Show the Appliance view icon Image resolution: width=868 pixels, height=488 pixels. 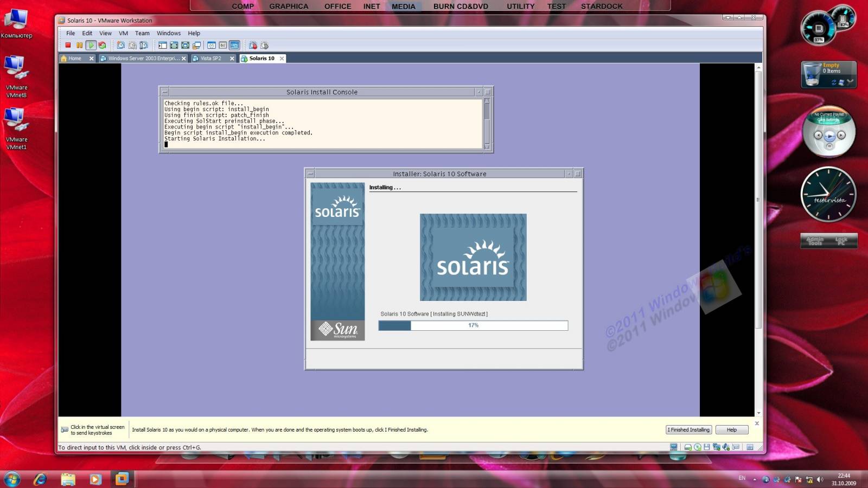(x=223, y=46)
